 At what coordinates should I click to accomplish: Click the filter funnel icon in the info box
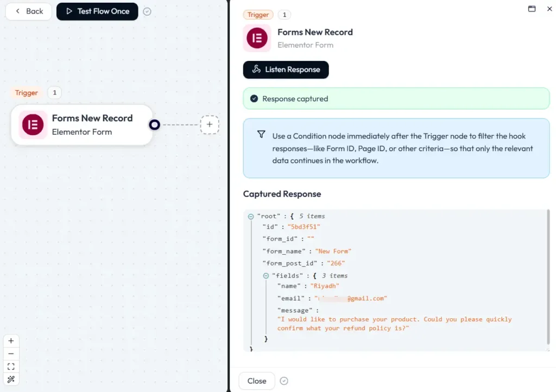(x=261, y=135)
